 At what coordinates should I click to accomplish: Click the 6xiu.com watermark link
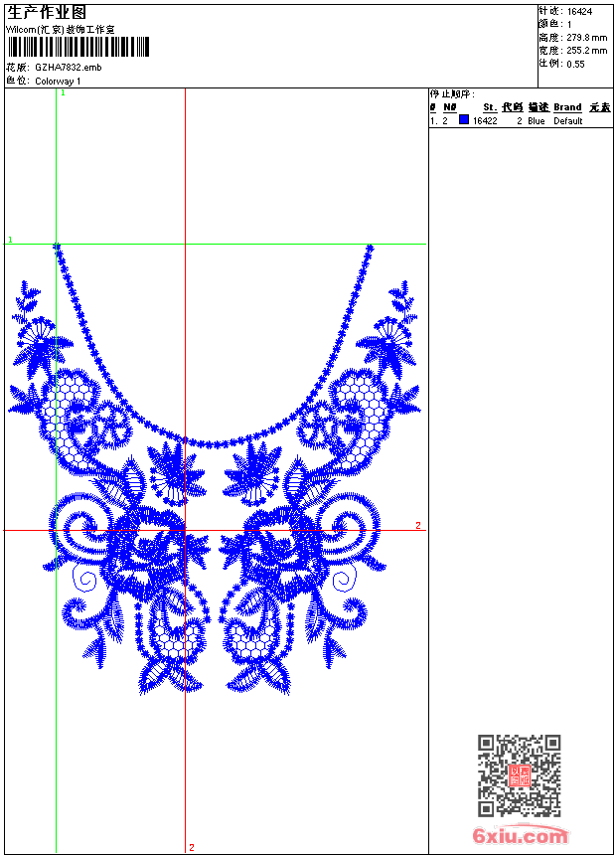click(x=521, y=836)
